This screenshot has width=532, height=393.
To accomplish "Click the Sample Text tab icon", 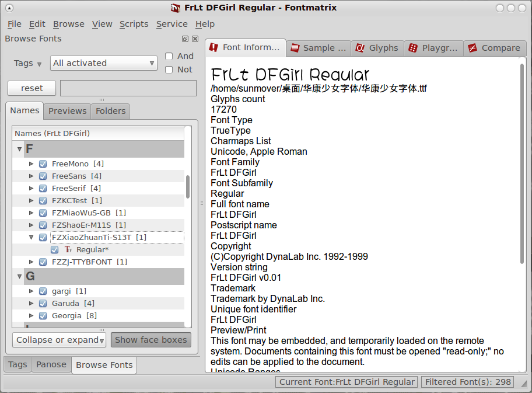I will pos(295,48).
